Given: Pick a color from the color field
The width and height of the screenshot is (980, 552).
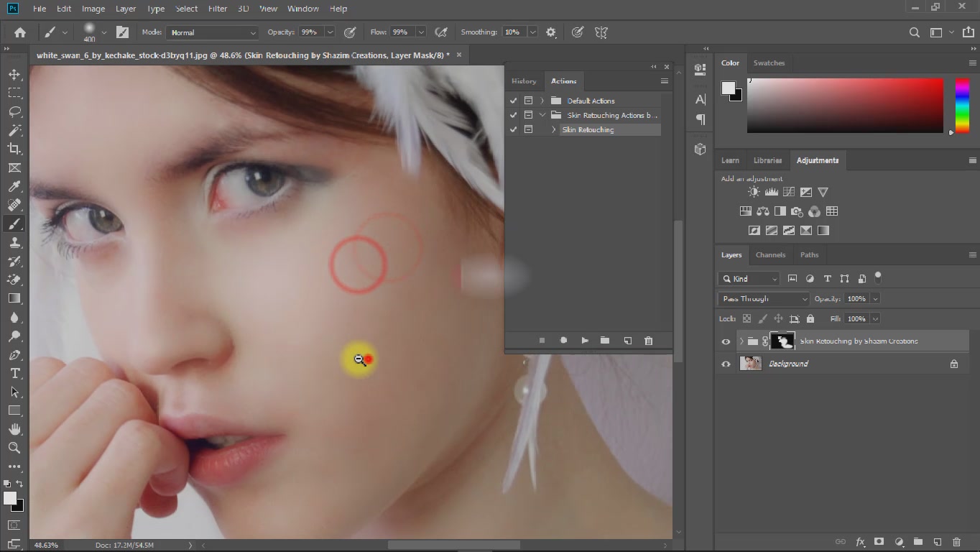Looking at the screenshot, I should pos(844,105).
